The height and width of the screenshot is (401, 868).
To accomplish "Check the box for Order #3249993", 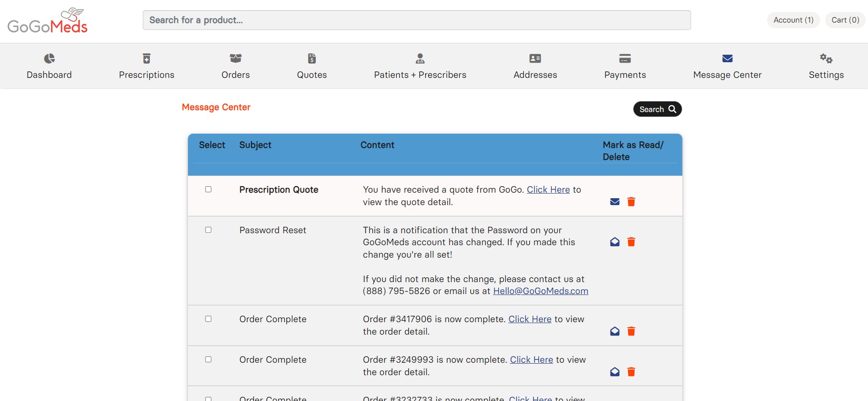I will (208, 360).
